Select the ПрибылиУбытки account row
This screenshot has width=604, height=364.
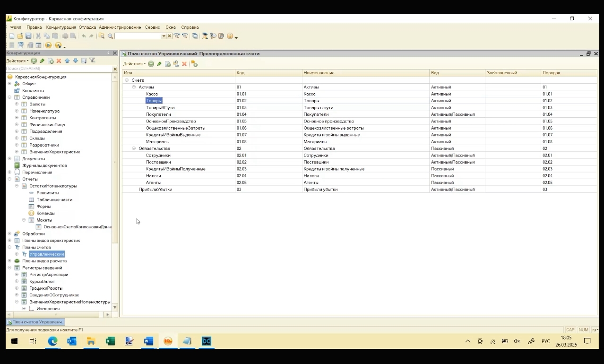[155, 190]
